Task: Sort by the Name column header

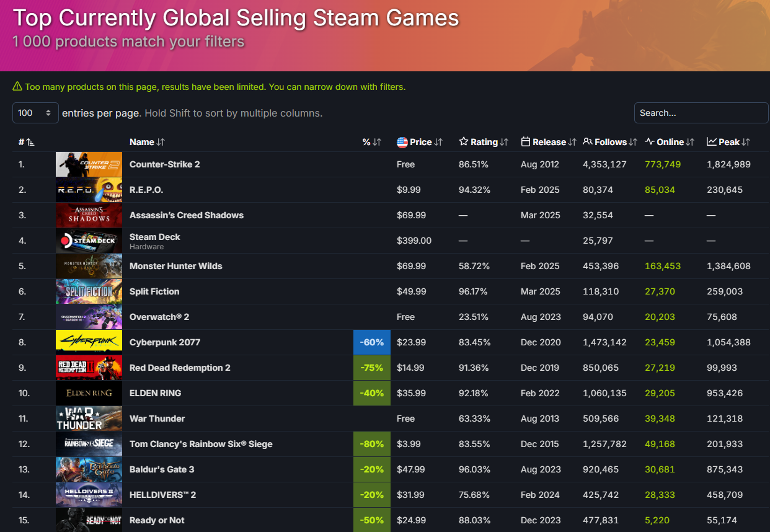Action: click(147, 142)
